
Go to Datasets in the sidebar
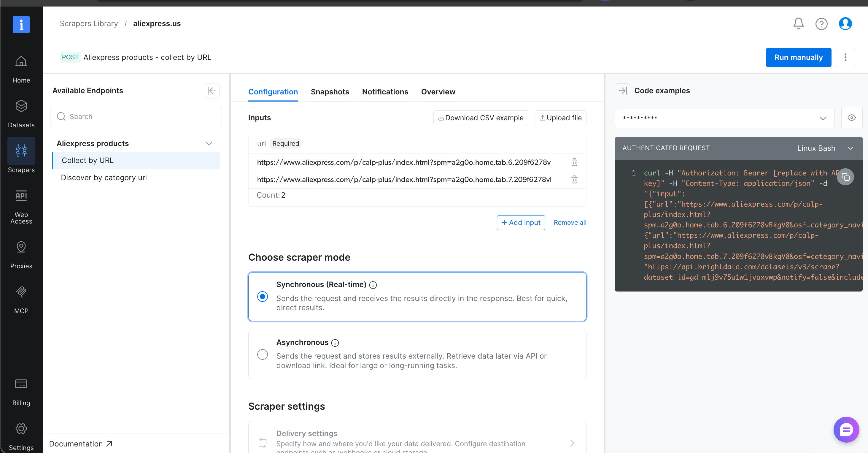click(21, 114)
